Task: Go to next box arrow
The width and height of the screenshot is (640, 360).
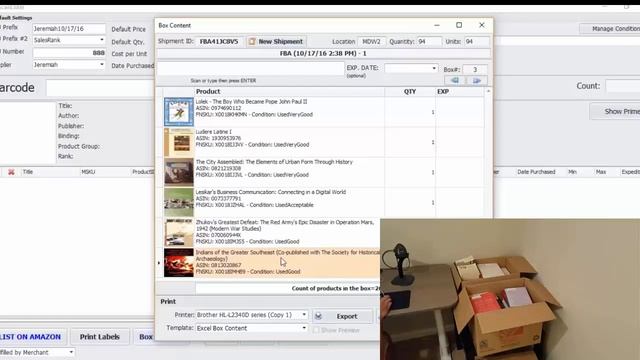Action: pyautogui.click(x=477, y=80)
